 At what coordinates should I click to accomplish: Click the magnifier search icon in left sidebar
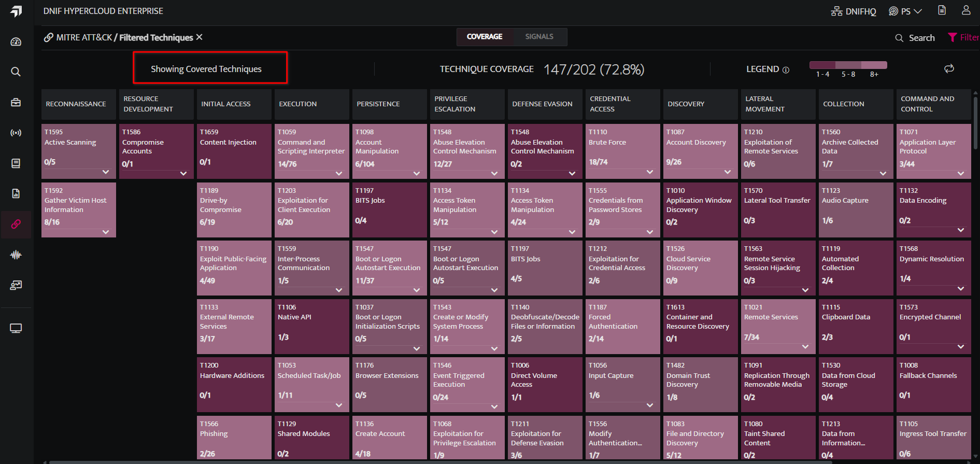[x=16, y=72]
